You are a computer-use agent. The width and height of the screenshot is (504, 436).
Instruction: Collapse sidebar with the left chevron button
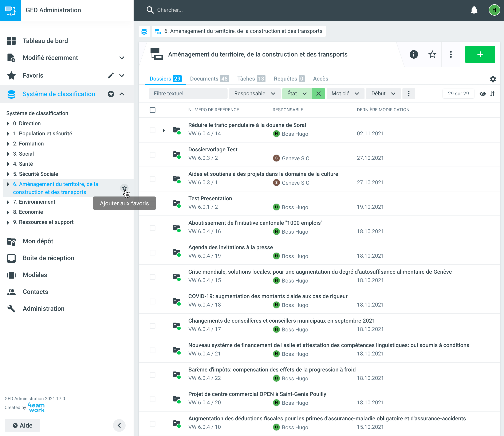pyautogui.click(x=119, y=425)
